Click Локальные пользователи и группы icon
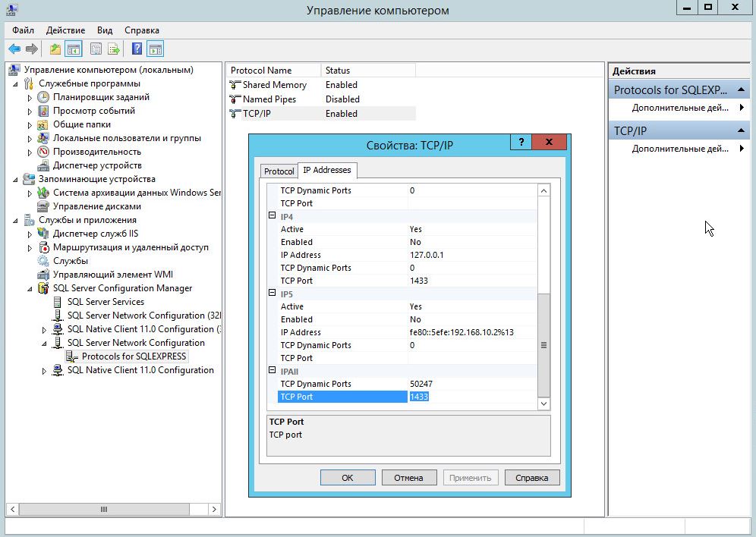 (43, 138)
